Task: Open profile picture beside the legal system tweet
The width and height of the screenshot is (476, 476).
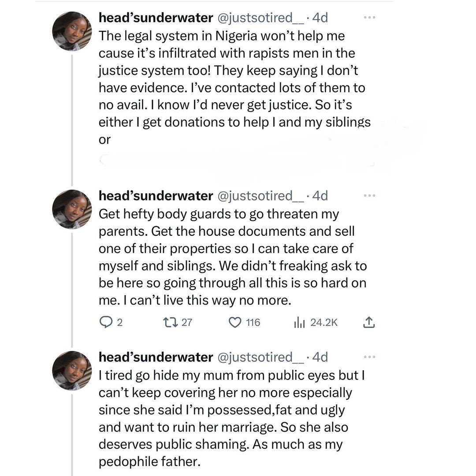Action: [72, 32]
